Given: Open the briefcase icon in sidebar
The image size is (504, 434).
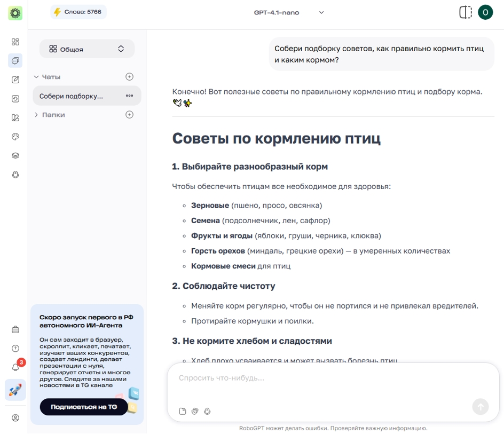Looking at the screenshot, I should click(x=15, y=329).
